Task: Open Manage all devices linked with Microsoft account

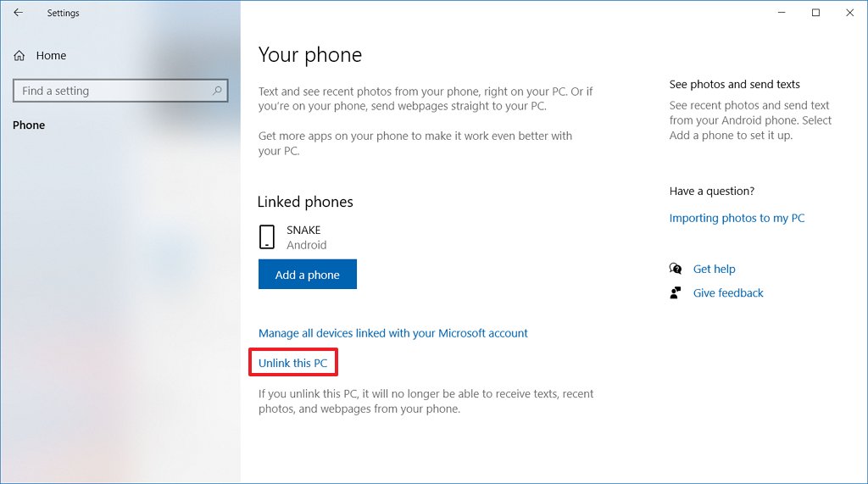Action: (x=392, y=333)
